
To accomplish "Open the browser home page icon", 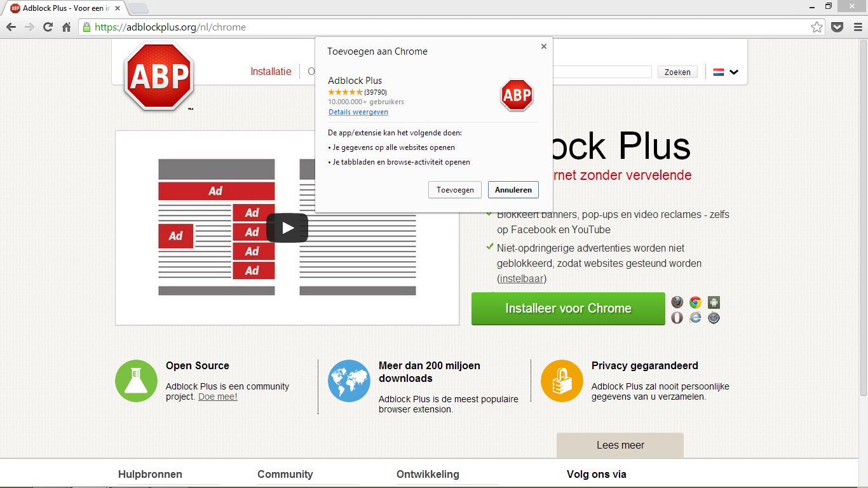I will pos(66,27).
